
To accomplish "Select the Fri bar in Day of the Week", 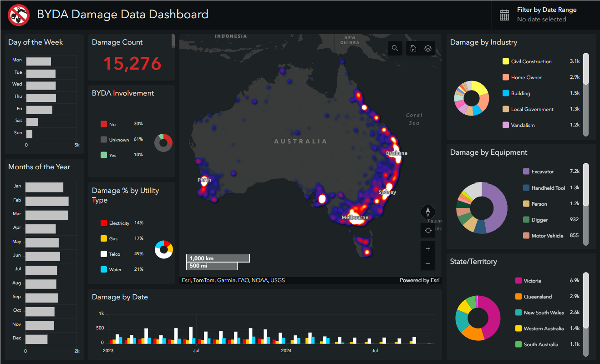I will [x=38, y=109].
